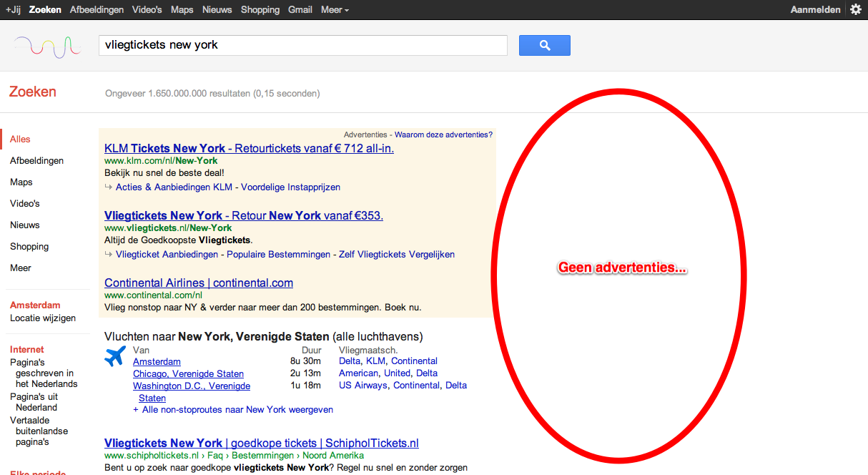The image size is (868, 475).
Task: Open the settings gear icon
Action: tap(856, 9)
